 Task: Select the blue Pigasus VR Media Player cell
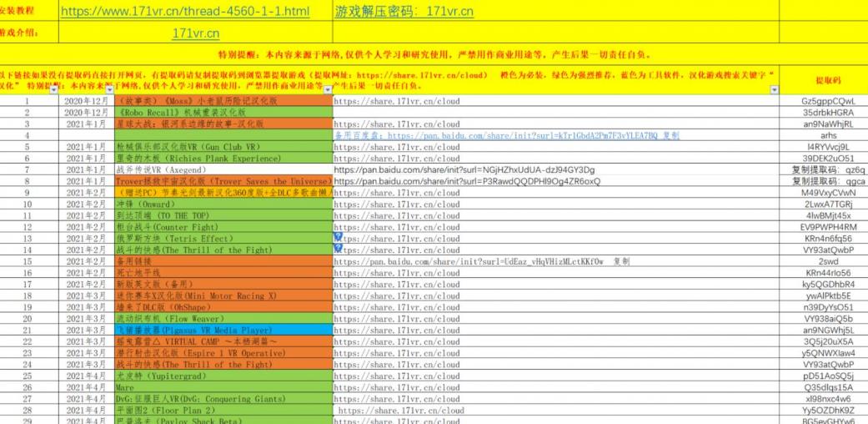[x=223, y=331]
